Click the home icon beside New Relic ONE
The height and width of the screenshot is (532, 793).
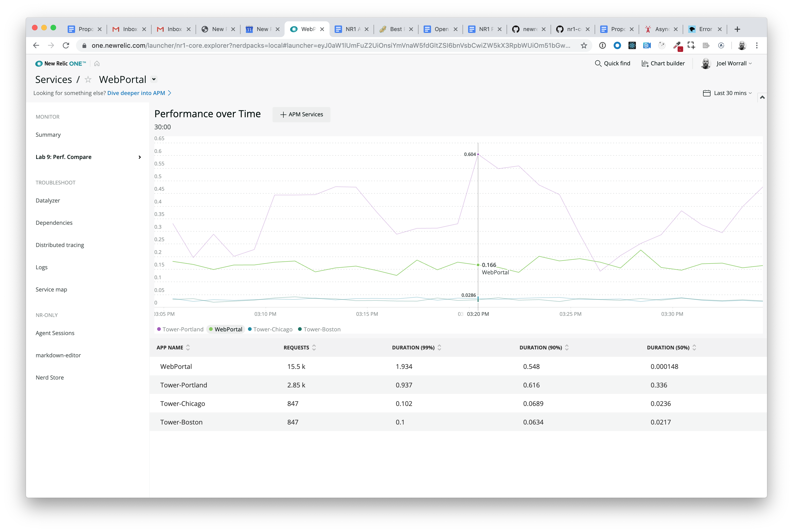tap(97, 63)
